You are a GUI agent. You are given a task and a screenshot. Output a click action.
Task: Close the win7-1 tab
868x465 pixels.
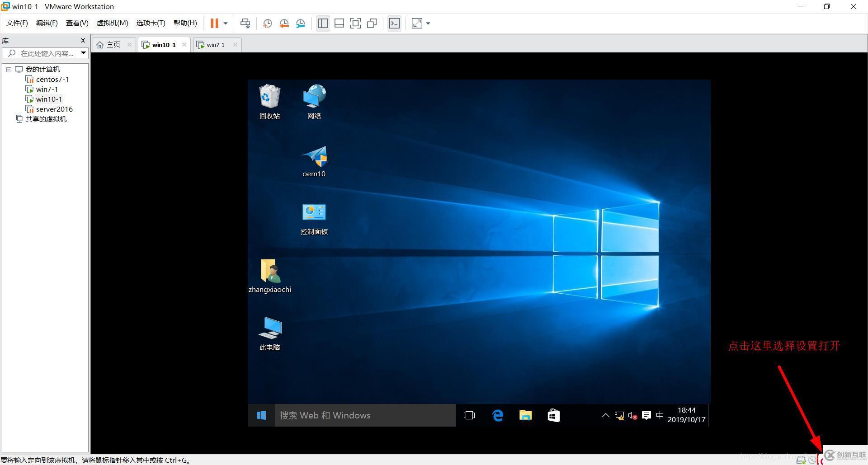[x=235, y=44]
